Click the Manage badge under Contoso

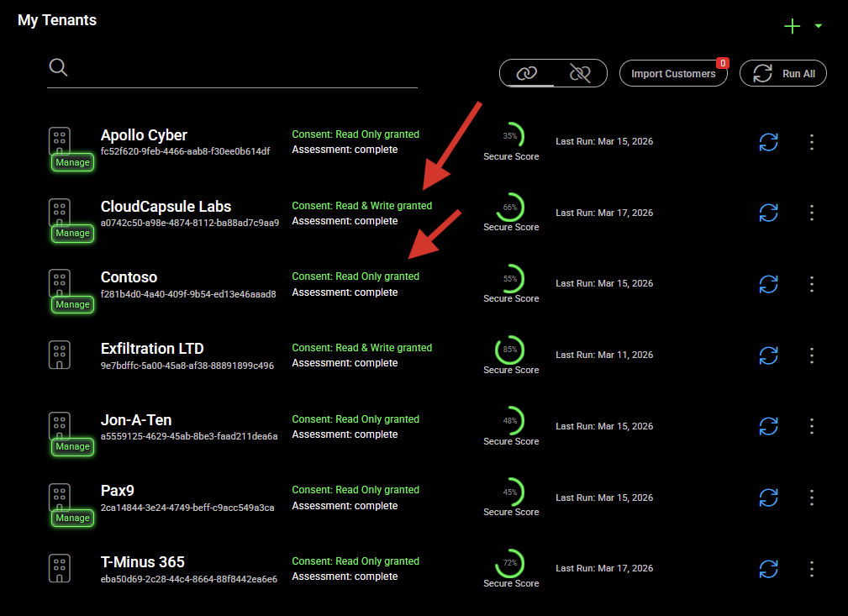click(x=72, y=304)
